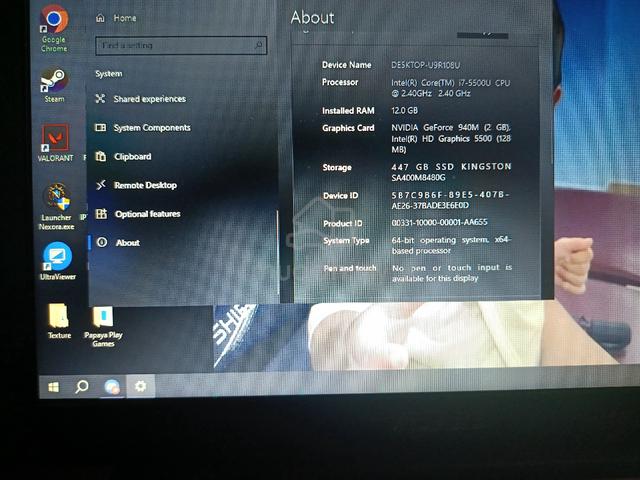Screen dimensions: 640x480
Task: Open Launcher Nexora.exe desktop icon
Action: coord(56,207)
